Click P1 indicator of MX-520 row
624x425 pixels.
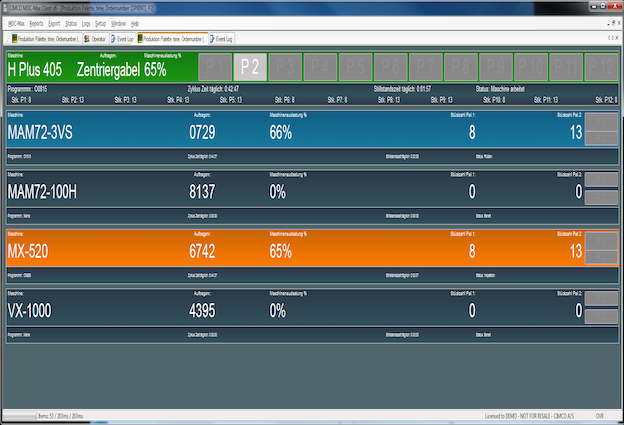click(x=601, y=241)
